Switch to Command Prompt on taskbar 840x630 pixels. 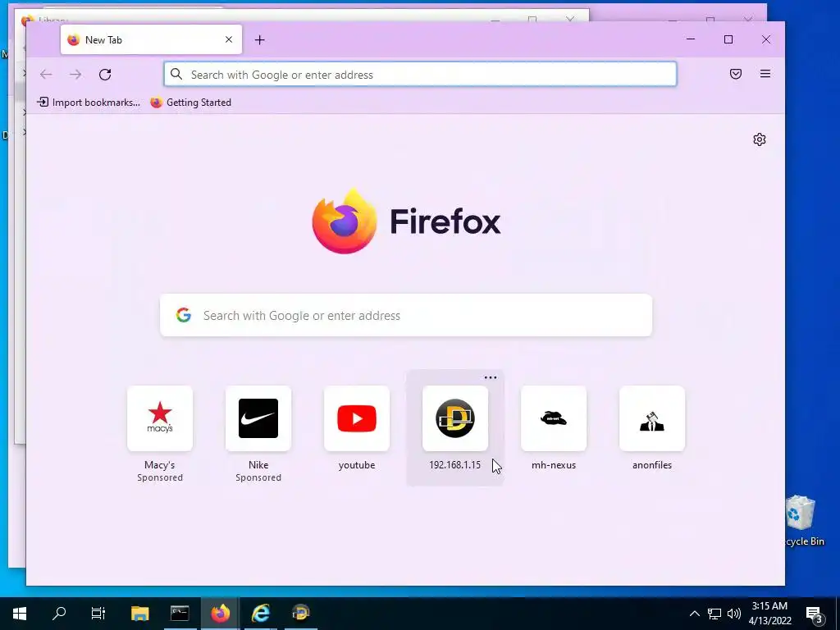180,614
